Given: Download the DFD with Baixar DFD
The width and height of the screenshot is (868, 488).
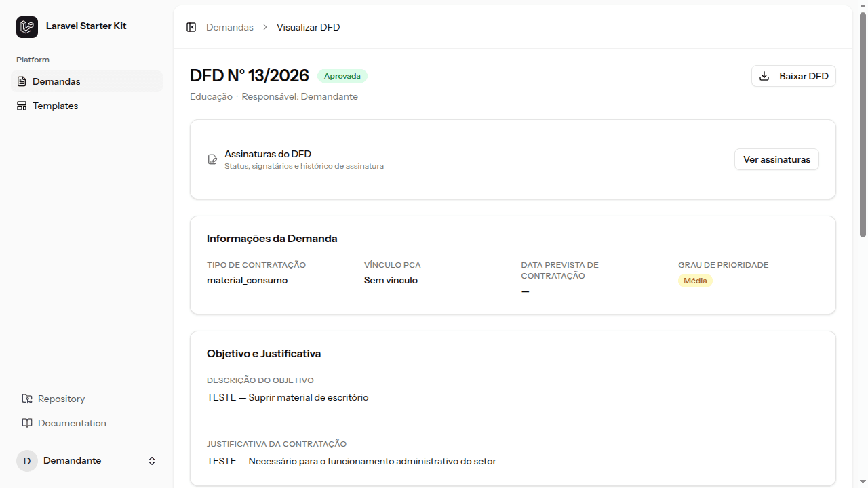Looking at the screenshot, I should [x=793, y=76].
